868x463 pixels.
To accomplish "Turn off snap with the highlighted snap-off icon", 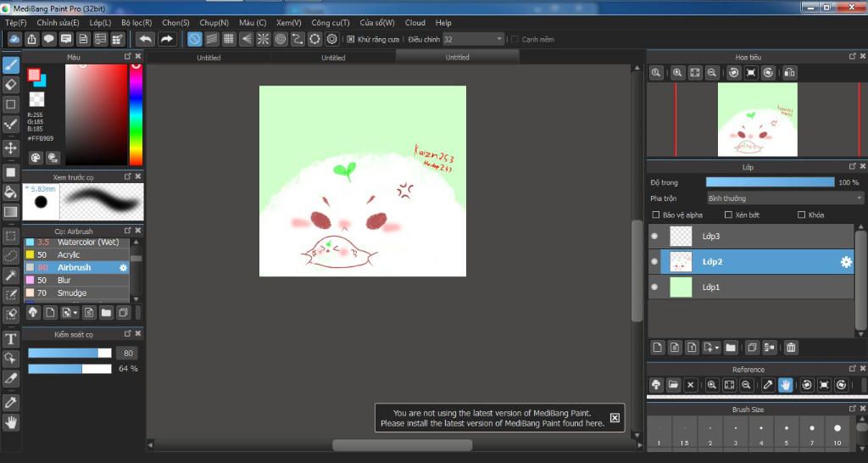I will click(x=194, y=39).
